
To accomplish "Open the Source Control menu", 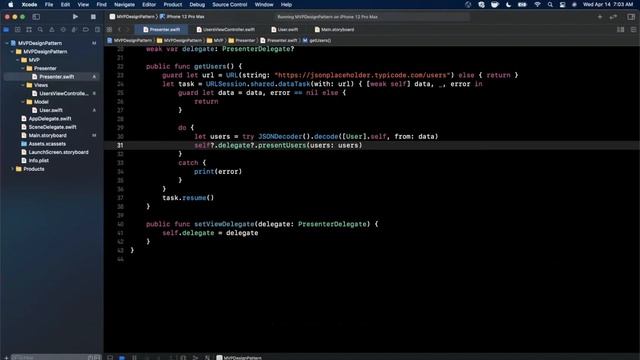I will [x=229, y=4].
